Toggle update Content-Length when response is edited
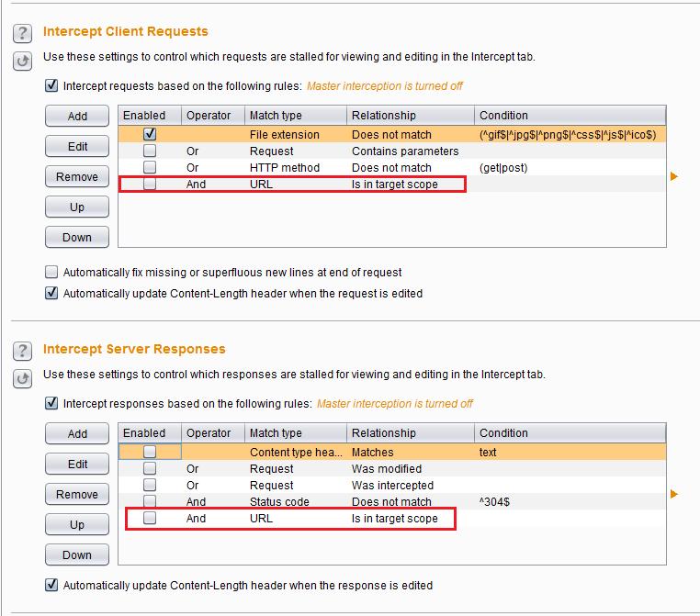 pos(51,585)
